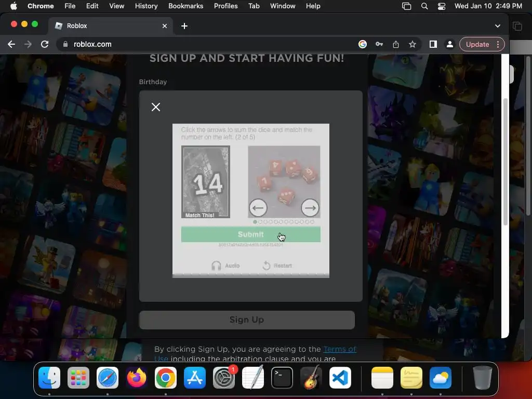Screen dimensions: 532x399
Task: Open the Profiles menu
Action: (225, 6)
